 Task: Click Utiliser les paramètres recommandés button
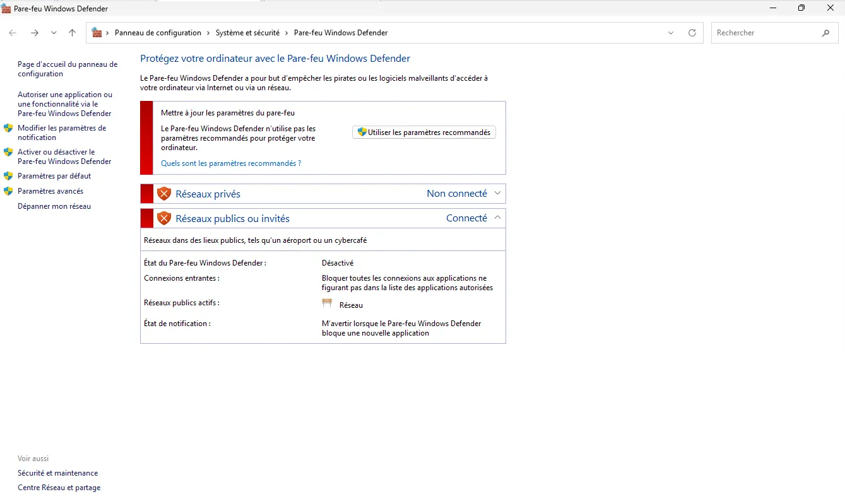coord(424,132)
